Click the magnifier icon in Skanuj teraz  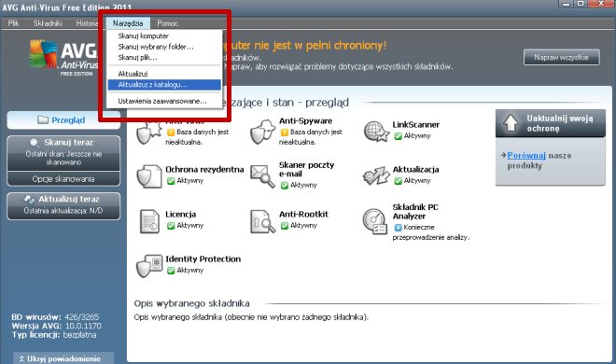pyautogui.click(x=35, y=143)
